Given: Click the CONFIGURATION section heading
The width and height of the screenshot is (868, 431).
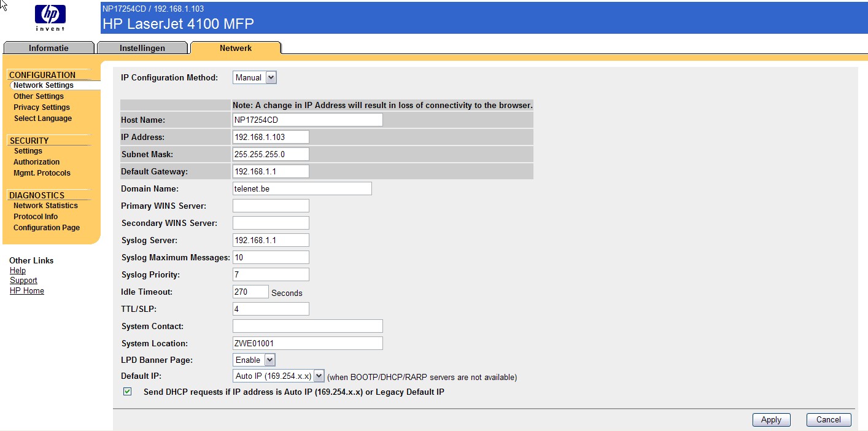Looking at the screenshot, I should (x=42, y=75).
